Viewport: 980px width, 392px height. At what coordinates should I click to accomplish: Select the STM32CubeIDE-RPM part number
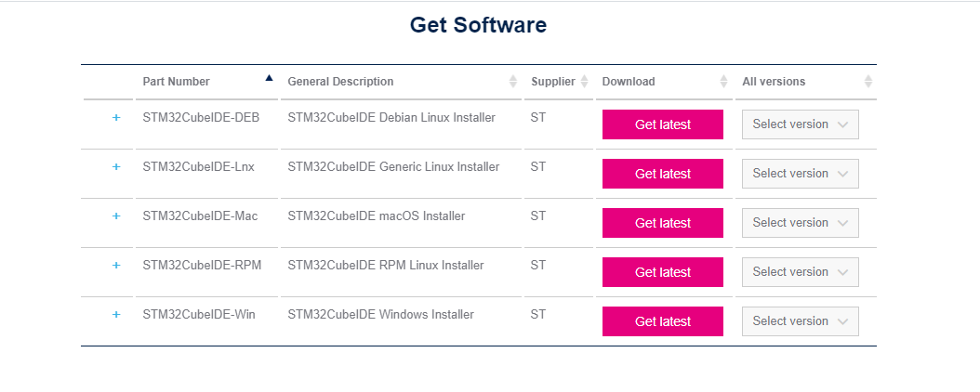(202, 266)
